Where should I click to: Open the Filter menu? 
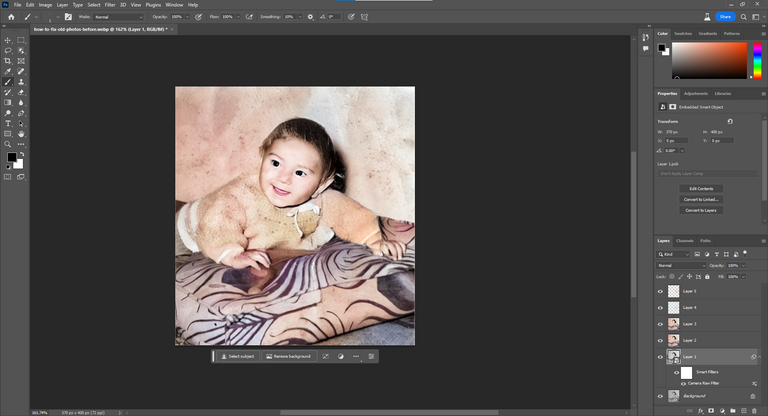[x=110, y=4]
